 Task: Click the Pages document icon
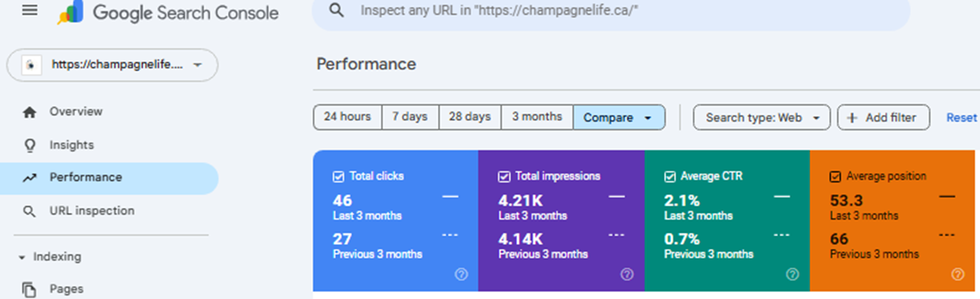[29, 289]
